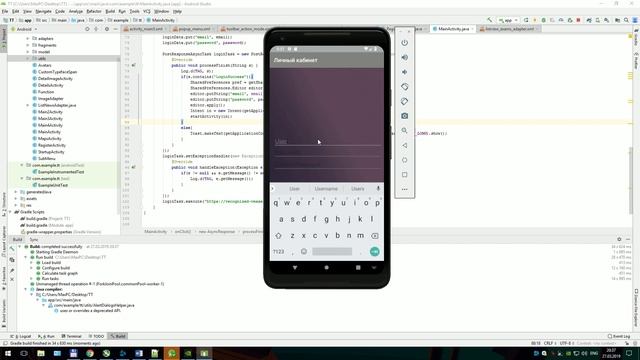
Task: Click the gear settings icon in Project panel
Action: (x=107, y=29)
